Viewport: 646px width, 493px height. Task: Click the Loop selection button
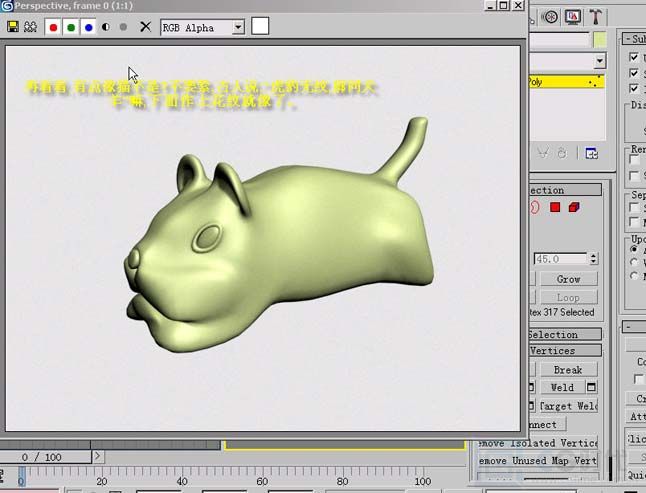pos(569,297)
